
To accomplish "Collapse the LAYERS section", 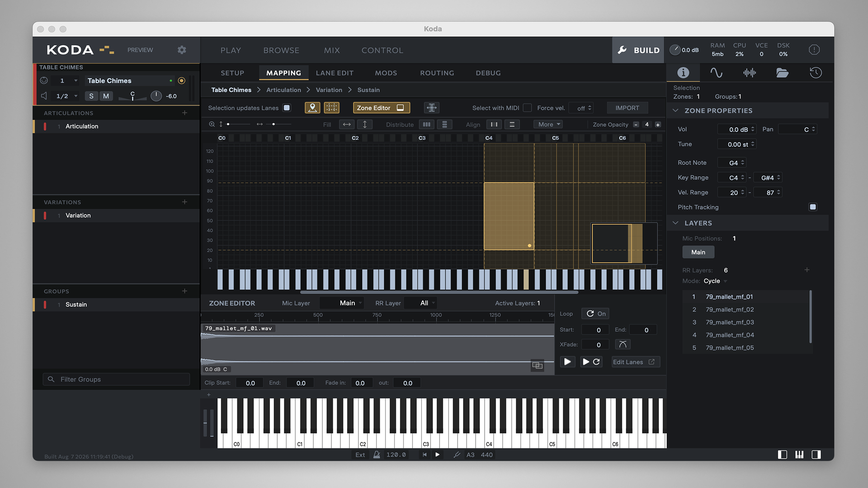I will 675,223.
